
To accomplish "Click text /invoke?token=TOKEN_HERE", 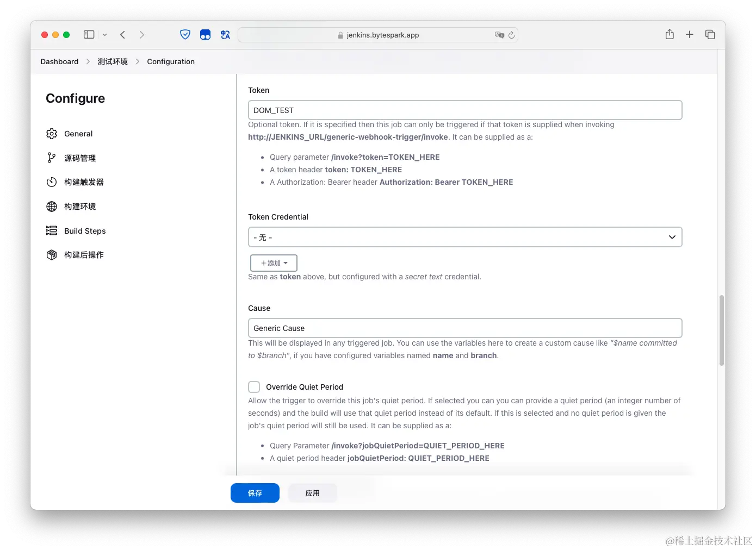I will pos(386,157).
